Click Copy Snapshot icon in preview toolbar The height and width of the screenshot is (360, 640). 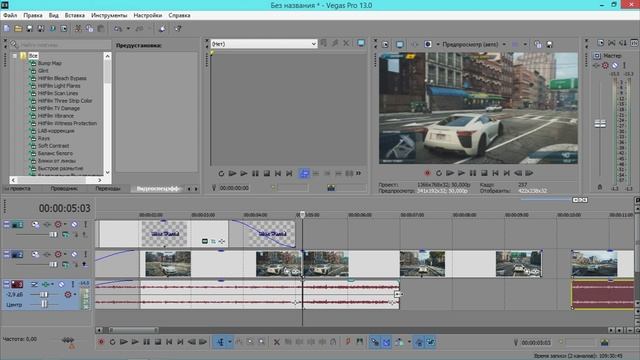pos(538,44)
